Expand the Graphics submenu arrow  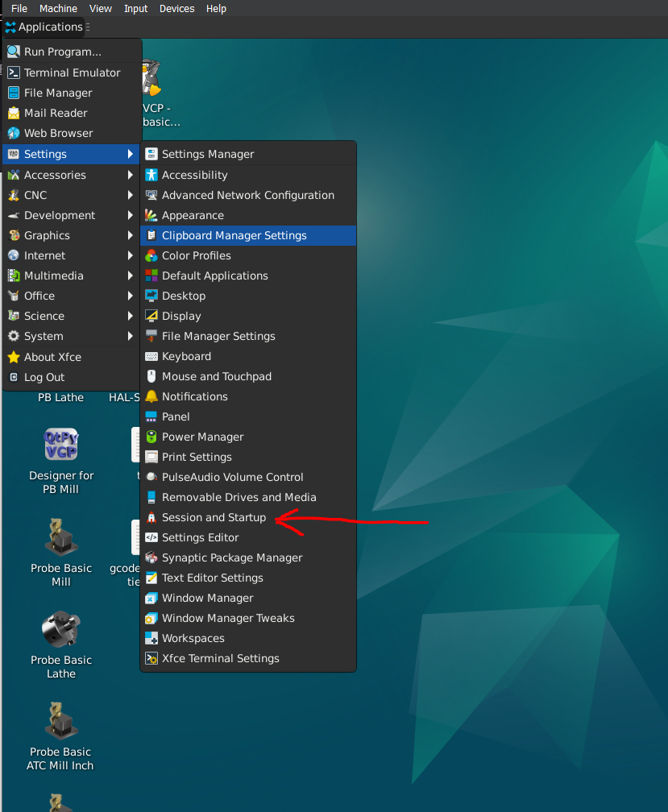tap(130, 235)
